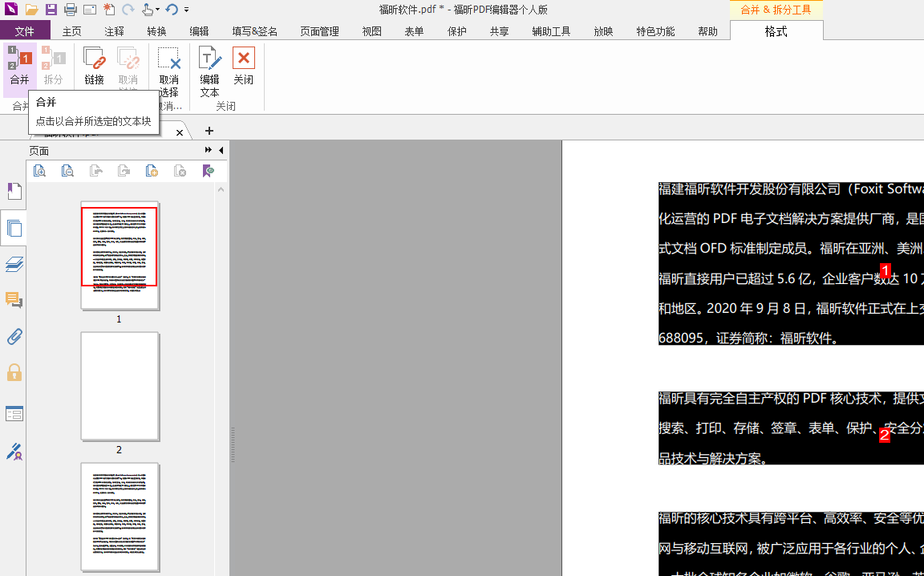Viewport: 924px width, 576px height.
Task: Add a new document tab with plus button
Action: pos(209,131)
